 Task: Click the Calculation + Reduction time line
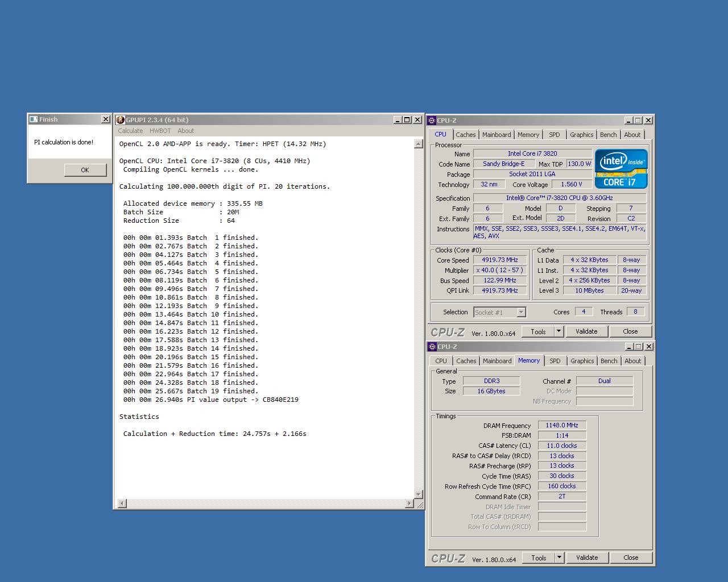(214, 434)
